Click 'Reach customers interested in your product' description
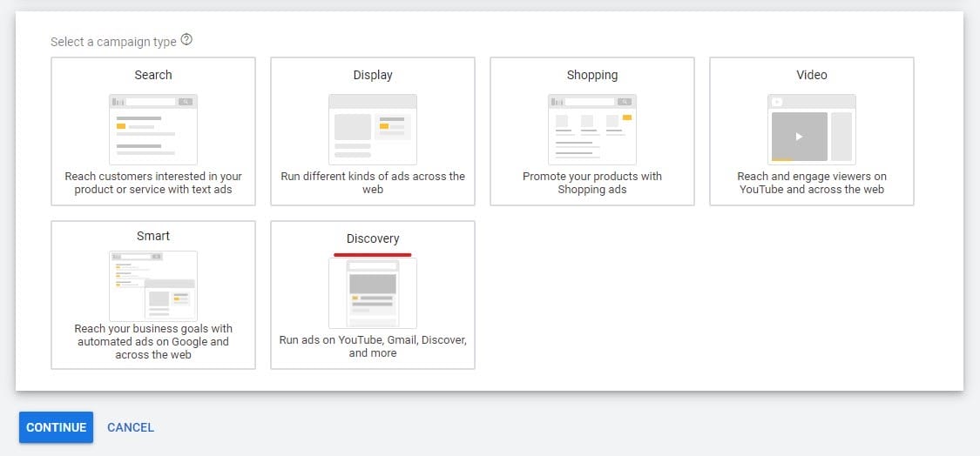This screenshot has width=980, height=456. tap(153, 183)
